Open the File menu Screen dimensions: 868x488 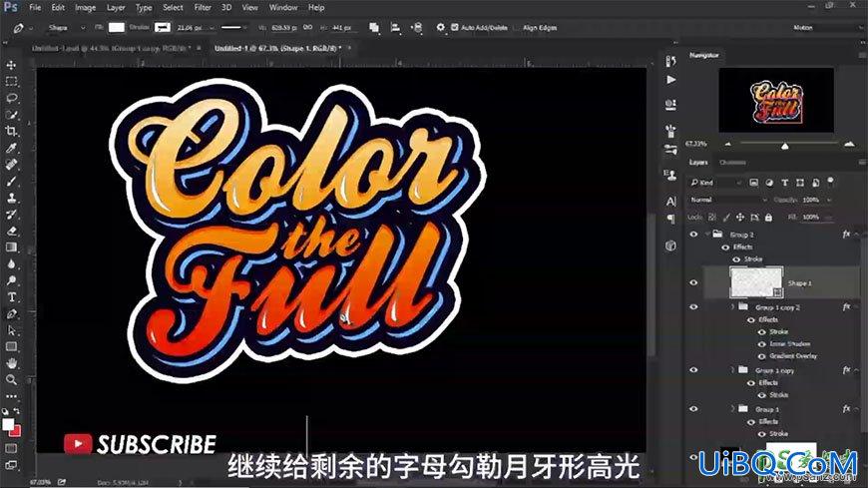click(35, 8)
